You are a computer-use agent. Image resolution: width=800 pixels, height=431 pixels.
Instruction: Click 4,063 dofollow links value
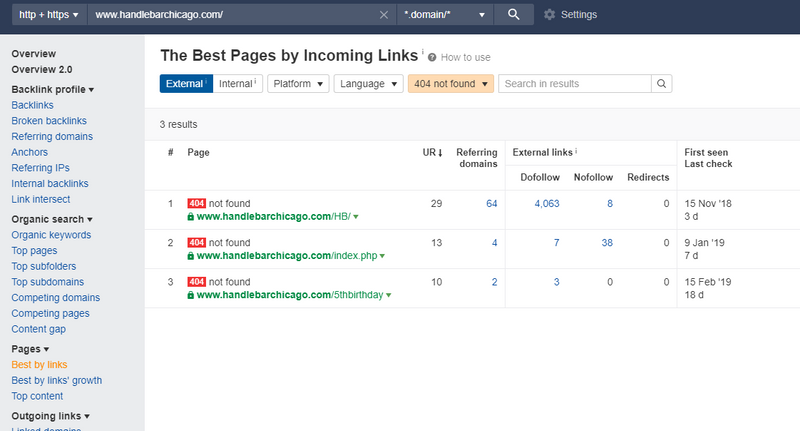click(x=547, y=204)
